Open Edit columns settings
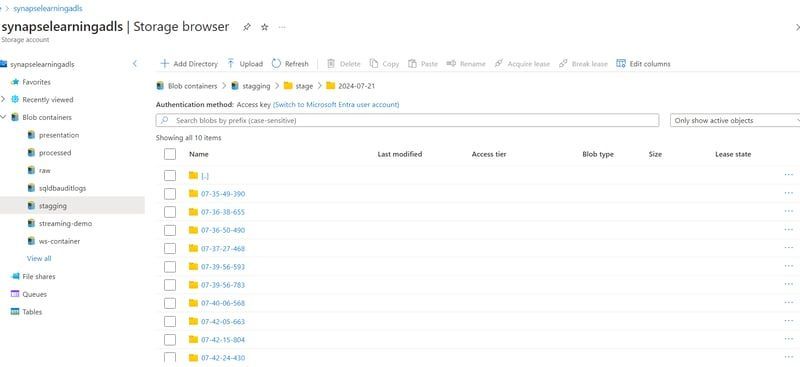This screenshot has width=800, height=367. pyautogui.click(x=643, y=64)
